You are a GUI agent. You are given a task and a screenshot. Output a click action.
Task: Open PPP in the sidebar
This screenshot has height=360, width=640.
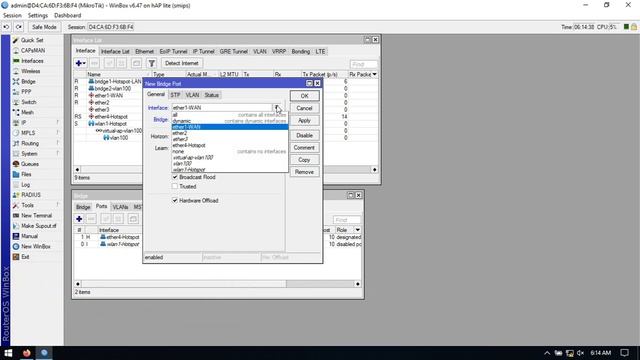[26, 92]
